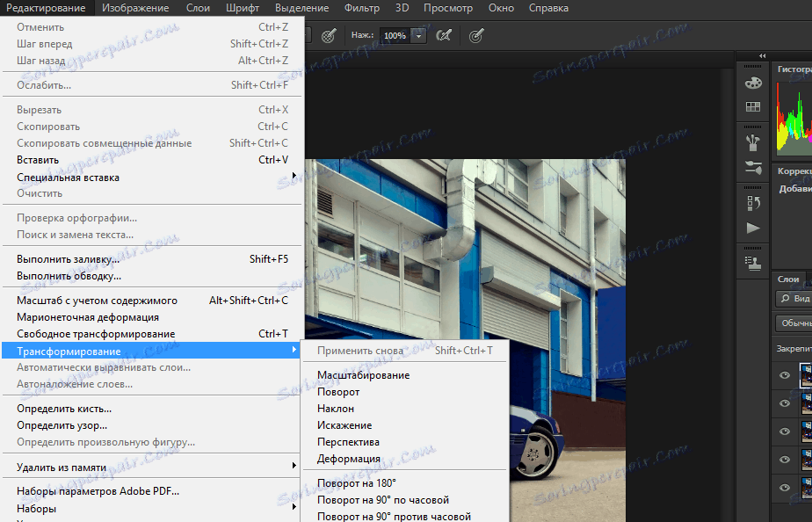The image size is (812, 522).
Task: Collapse the panels with double-arrow button
Action: click(x=762, y=55)
